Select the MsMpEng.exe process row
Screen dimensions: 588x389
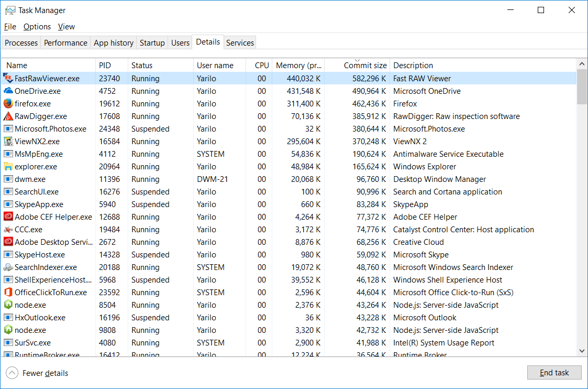[x=39, y=154]
